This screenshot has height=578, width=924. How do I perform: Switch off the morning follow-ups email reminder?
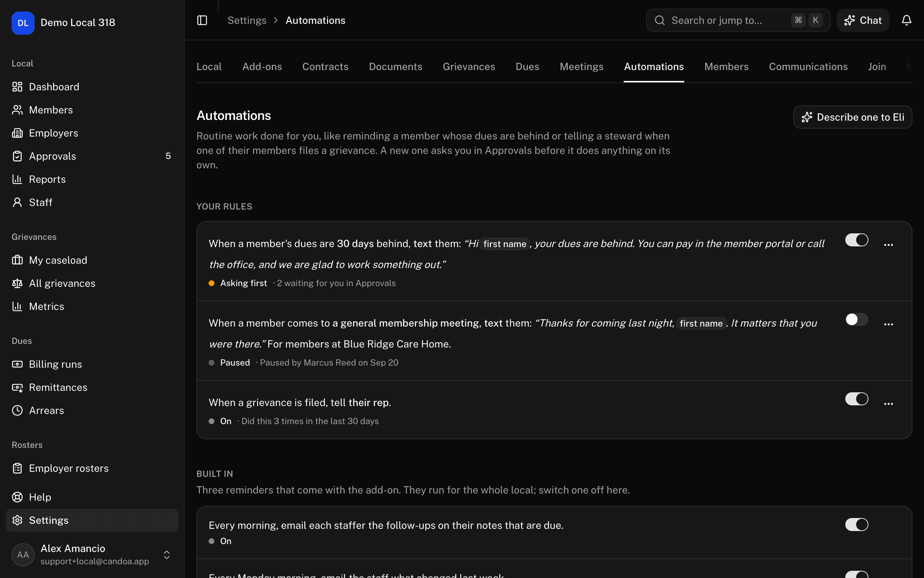click(x=857, y=525)
